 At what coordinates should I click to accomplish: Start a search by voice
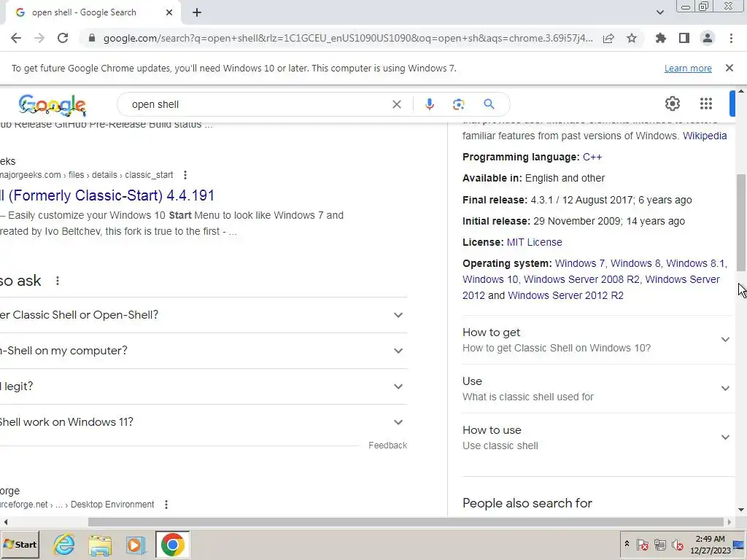tap(429, 104)
